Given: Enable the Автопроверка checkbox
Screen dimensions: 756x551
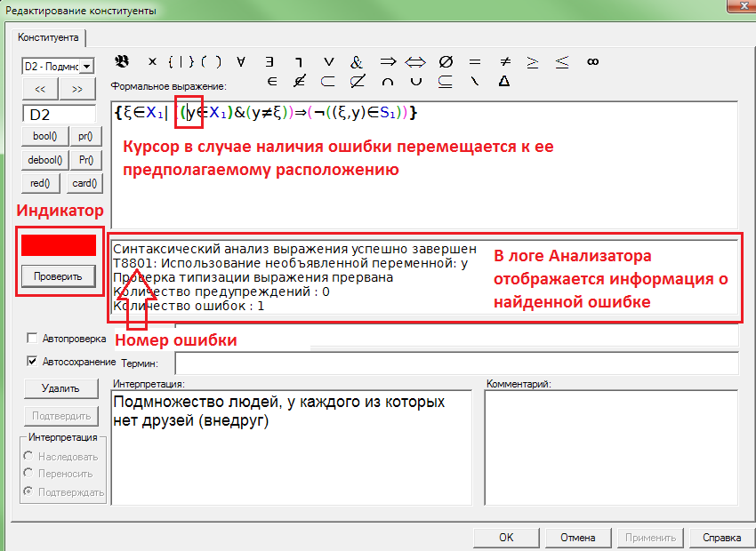Looking at the screenshot, I should 33,339.
